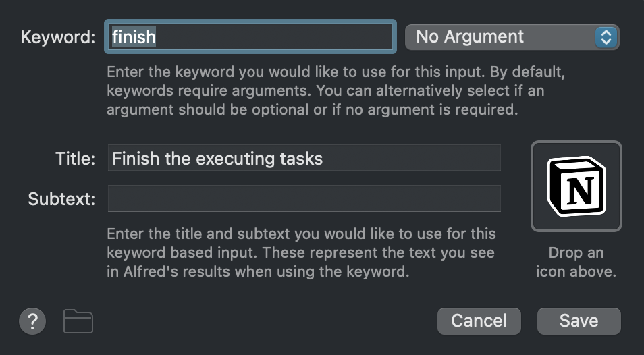This screenshot has height=355, width=644.
Task: Place cursor after 'tasks' in Title
Action: [x=323, y=159]
